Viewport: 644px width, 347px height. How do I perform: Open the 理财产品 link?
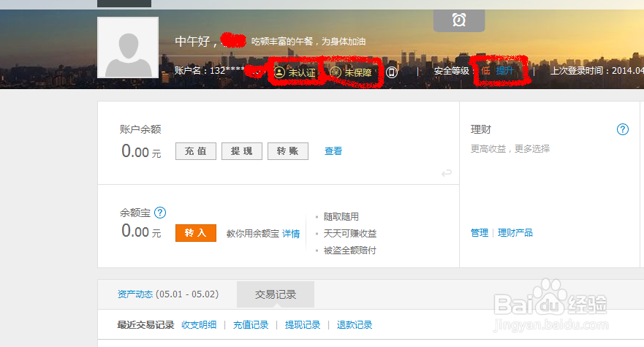(515, 233)
